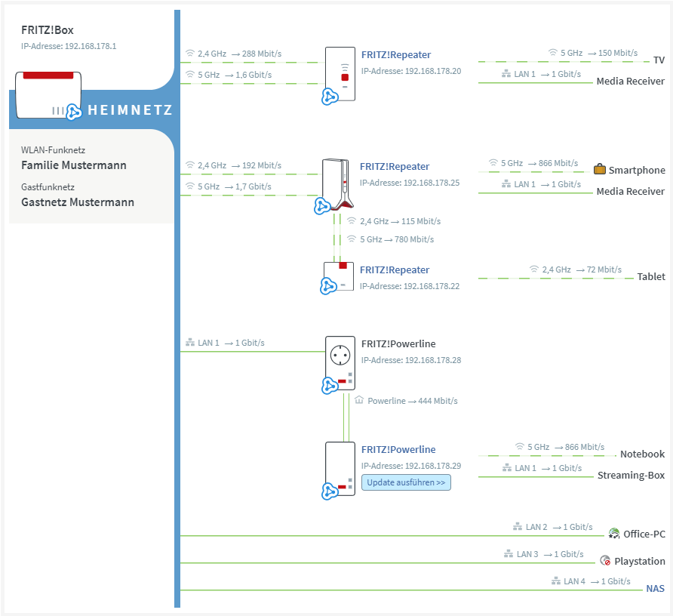Click the Wi-Fi icon beside 2,4 GHz 115 Mbit/s
Screen dimensions: 673x616
(x=352, y=220)
